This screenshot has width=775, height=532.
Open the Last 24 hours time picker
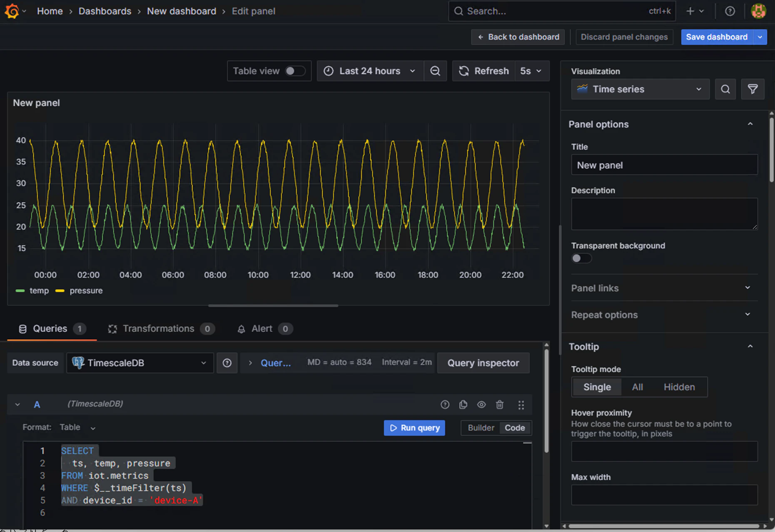coord(370,71)
